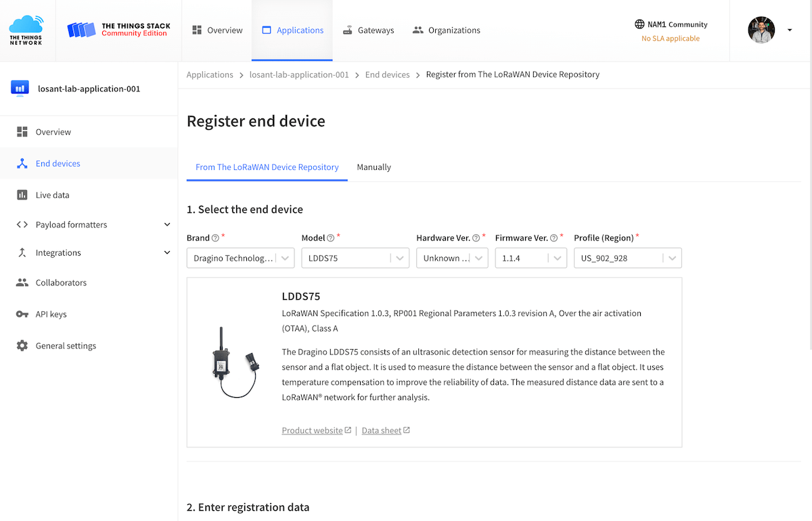Open the End devices sidebar icon
This screenshot has height=521, width=812.
click(22, 164)
